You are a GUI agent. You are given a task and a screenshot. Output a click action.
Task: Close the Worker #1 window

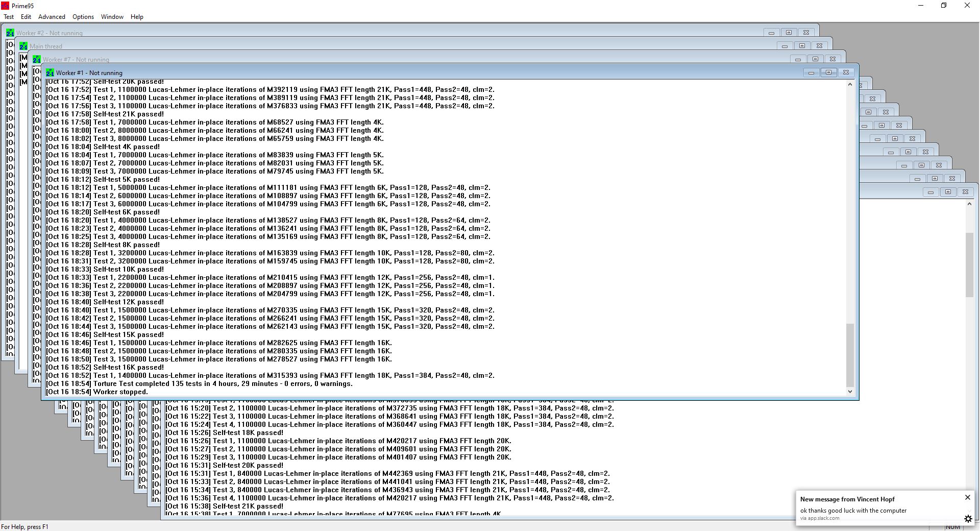tap(846, 73)
